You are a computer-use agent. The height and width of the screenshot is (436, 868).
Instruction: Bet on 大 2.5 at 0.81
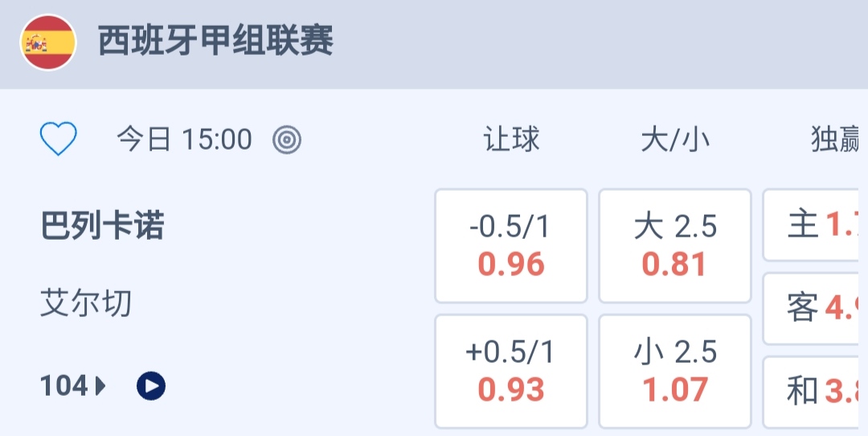(x=675, y=245)
